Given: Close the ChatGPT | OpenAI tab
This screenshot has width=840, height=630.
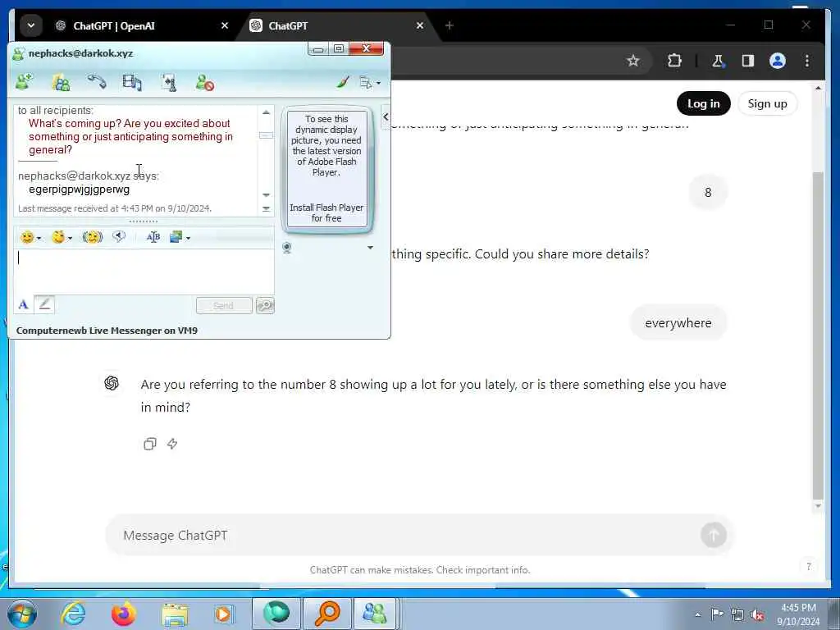Looking at the screenshot, I should [x=225, y=25].
